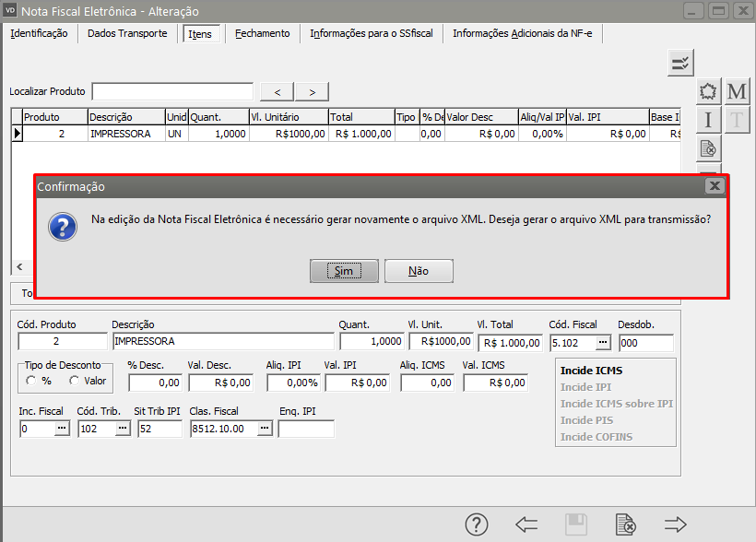Advance using the right arrow icon
Screen dimensions: 756x542
tap(676, 524)
